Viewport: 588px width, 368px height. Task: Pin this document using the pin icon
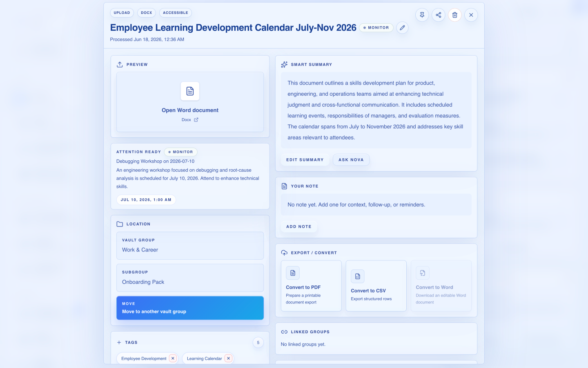(x=422, y=15)
